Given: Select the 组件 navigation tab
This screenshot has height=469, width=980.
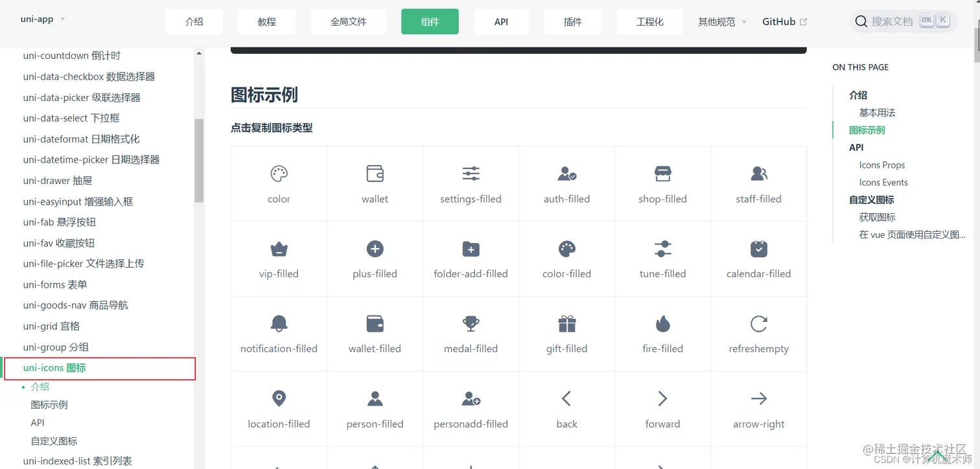Looking at the screenshot, I should (430, 21).
